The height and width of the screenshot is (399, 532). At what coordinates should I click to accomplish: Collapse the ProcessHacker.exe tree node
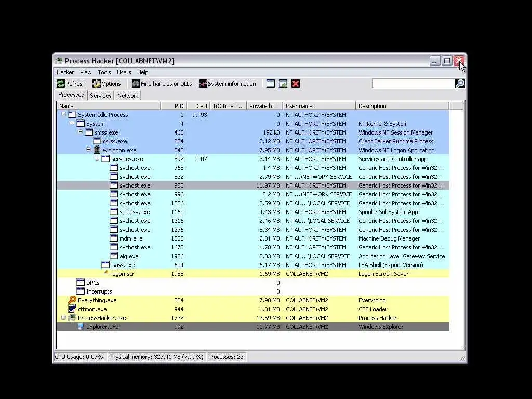[x=63, y=317]
